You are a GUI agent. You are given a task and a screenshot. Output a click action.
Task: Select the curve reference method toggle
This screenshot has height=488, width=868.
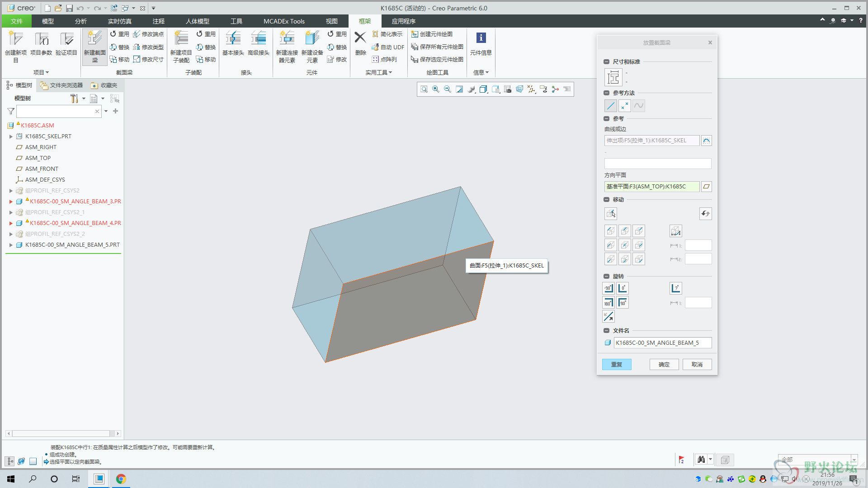click(x=639, y=106)
